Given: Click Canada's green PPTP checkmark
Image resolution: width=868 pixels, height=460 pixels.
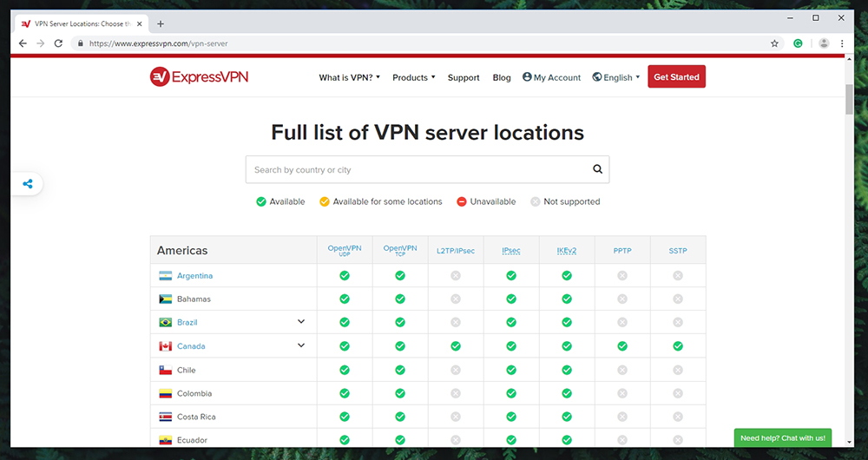Looking at the screenshot, I should (622, 346).
